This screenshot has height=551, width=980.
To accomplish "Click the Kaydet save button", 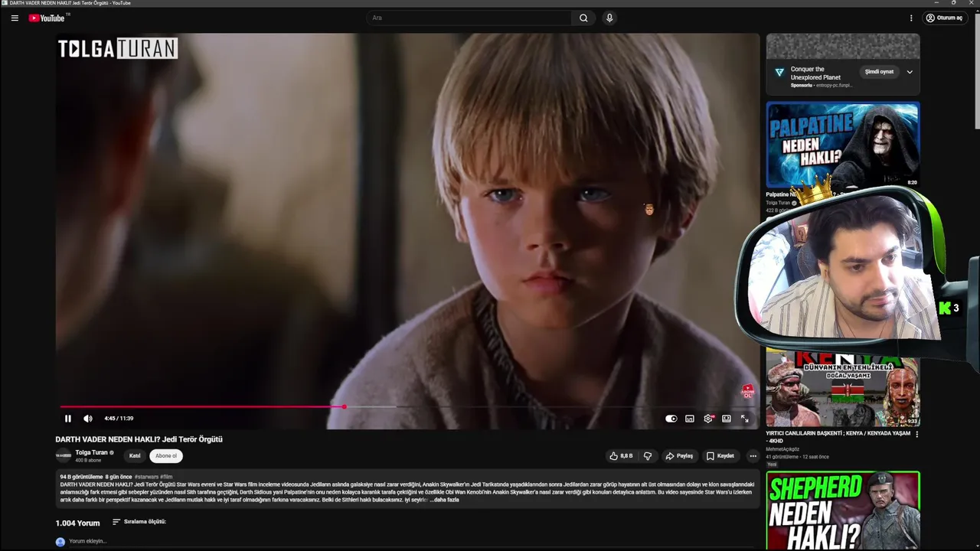I will pos(720,455).
